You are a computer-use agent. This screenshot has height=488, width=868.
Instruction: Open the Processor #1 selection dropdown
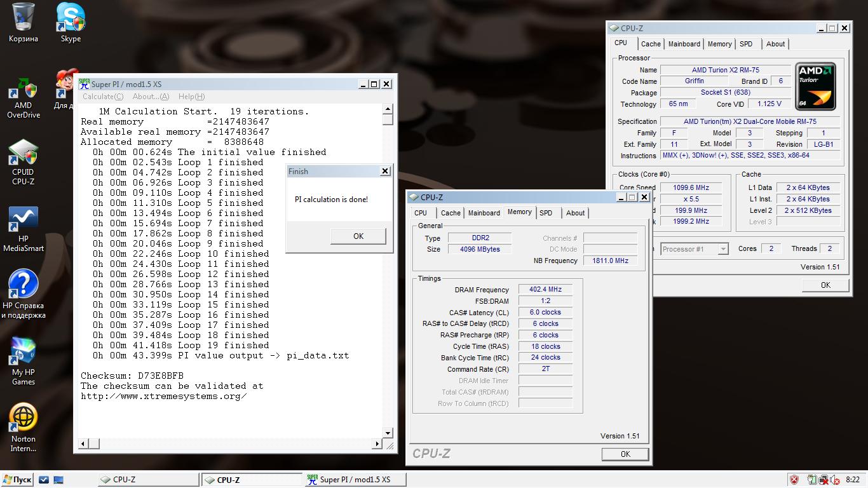coord(695,249)
